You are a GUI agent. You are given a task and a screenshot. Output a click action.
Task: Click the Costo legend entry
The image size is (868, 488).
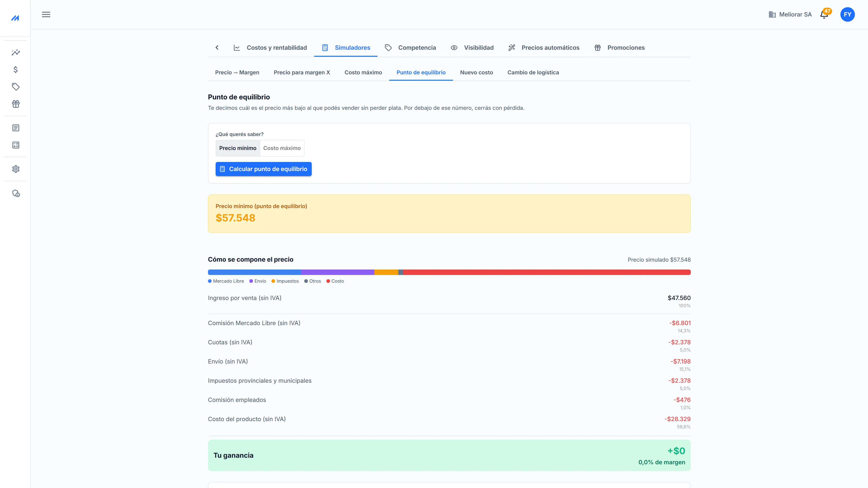335,281
